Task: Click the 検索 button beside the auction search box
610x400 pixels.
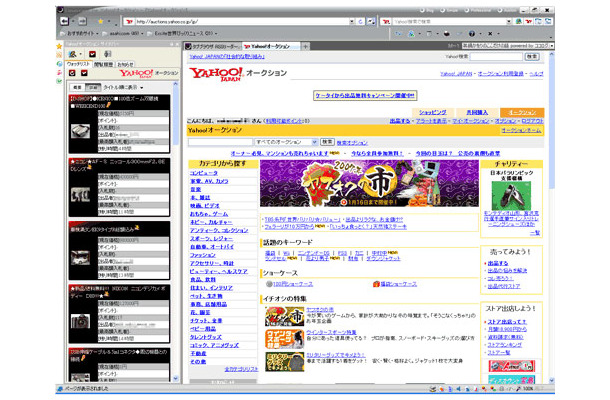Action: [x=326, y=142]
